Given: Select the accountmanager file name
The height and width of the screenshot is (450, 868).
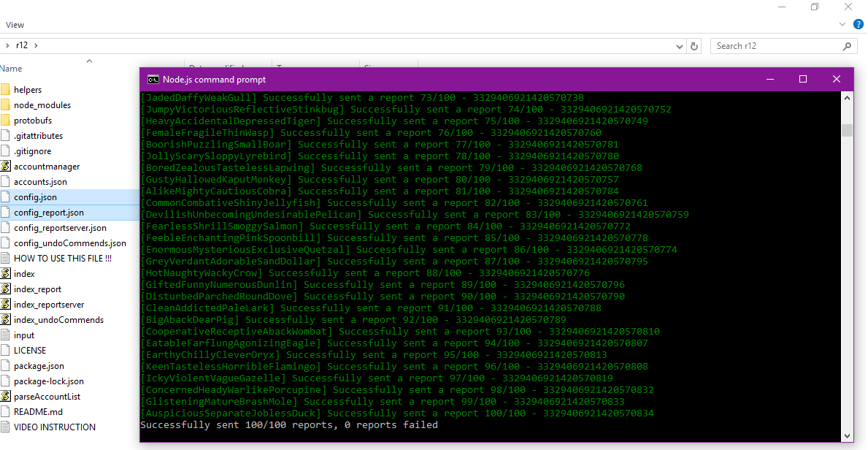Looking at the screenshot, I should point(47,167).
